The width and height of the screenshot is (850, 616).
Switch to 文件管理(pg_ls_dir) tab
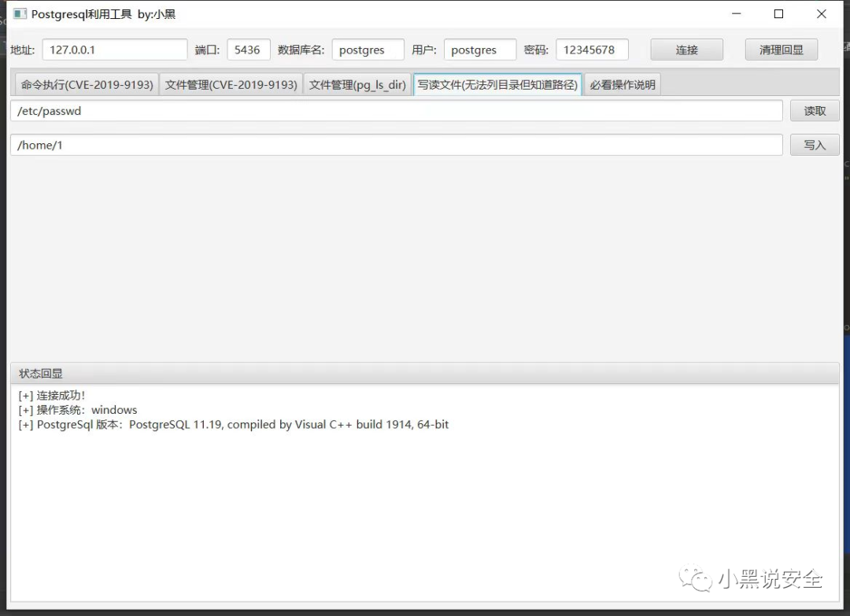357,85
